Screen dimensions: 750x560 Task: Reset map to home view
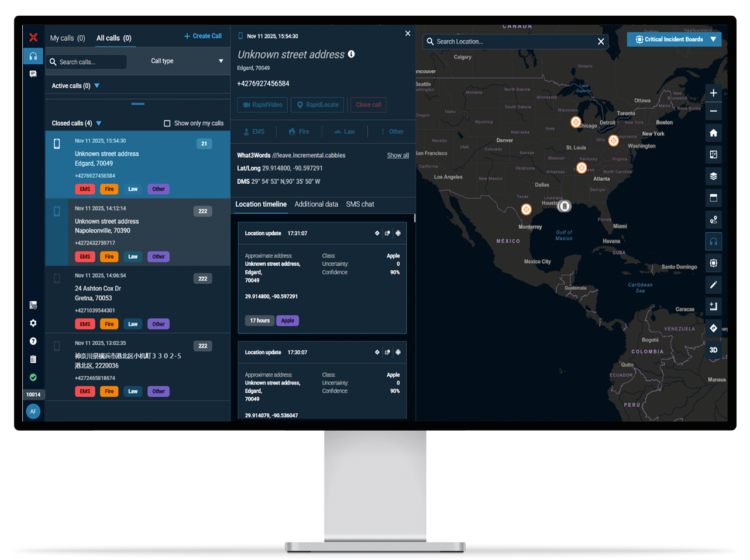pyautogui.click(x=713, y=133)
